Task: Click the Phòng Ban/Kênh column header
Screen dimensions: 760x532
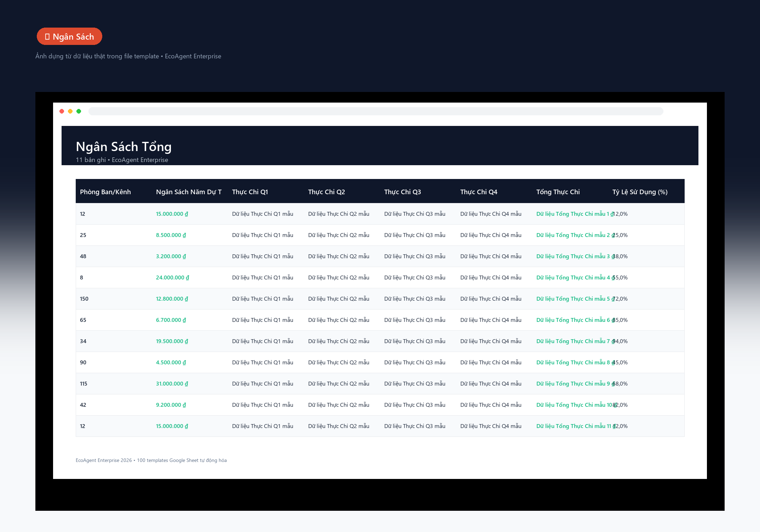Action: click(105, 192)
